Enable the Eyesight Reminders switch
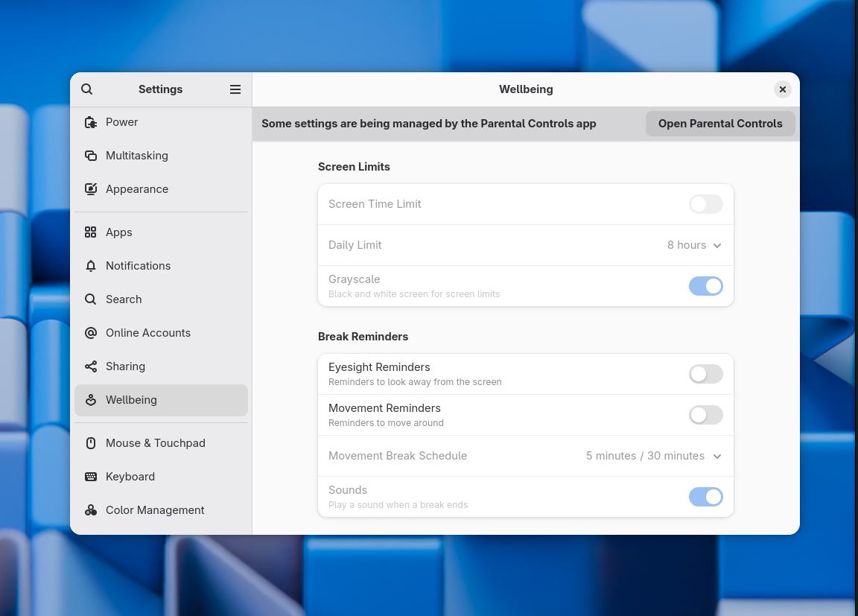The image size is (858, 616). (x=705, y=374)
